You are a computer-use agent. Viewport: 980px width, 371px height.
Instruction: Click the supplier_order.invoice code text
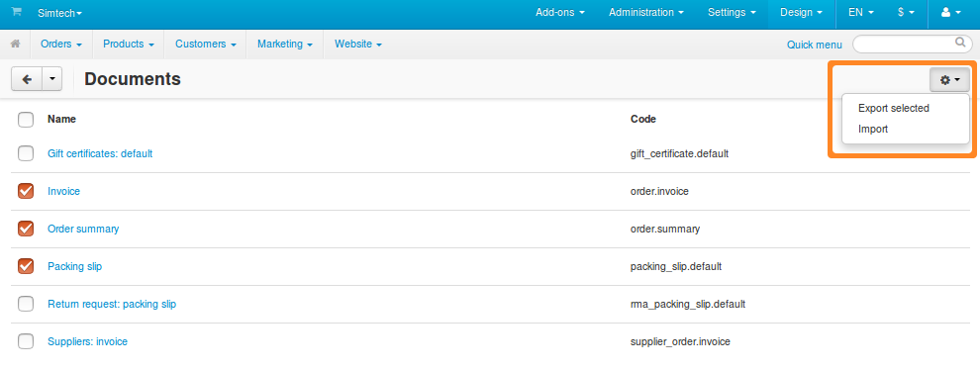680,341
